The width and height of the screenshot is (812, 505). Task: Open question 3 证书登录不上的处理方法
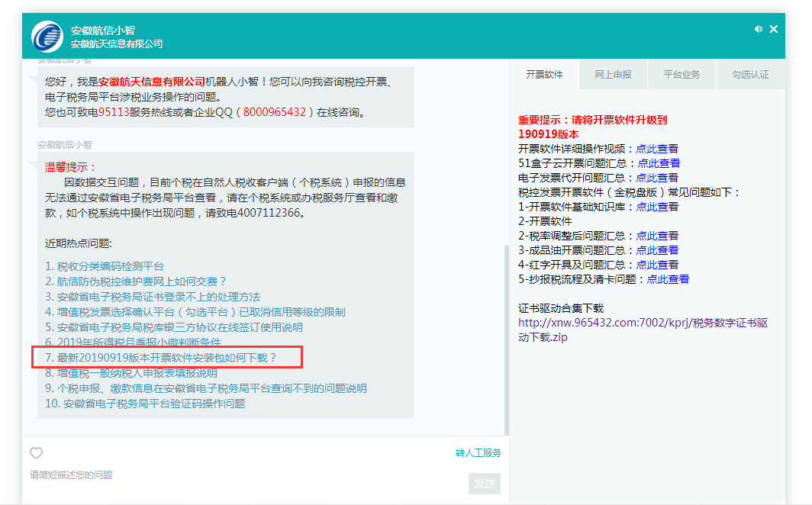153,297
